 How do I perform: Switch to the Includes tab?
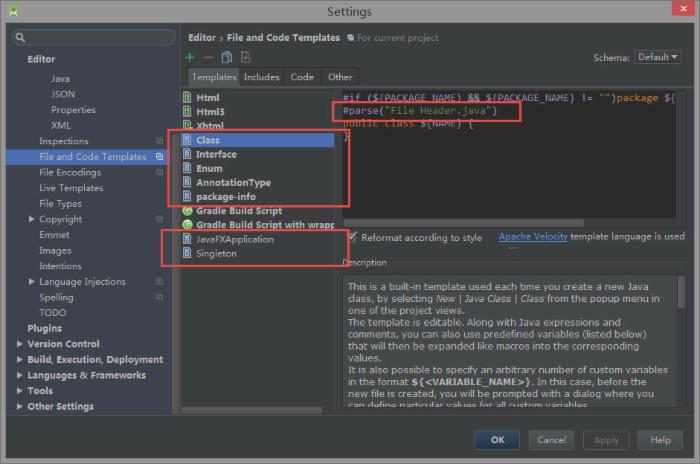[262, 77]
